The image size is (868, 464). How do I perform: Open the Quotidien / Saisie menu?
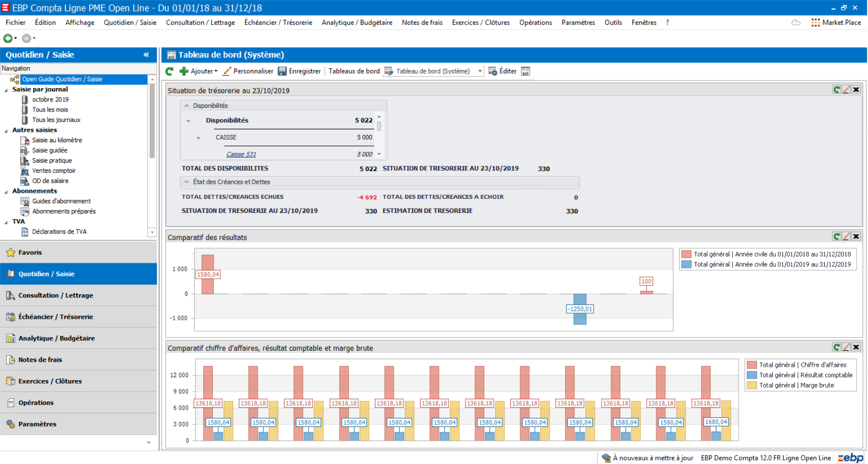click(x=130, y=23)
